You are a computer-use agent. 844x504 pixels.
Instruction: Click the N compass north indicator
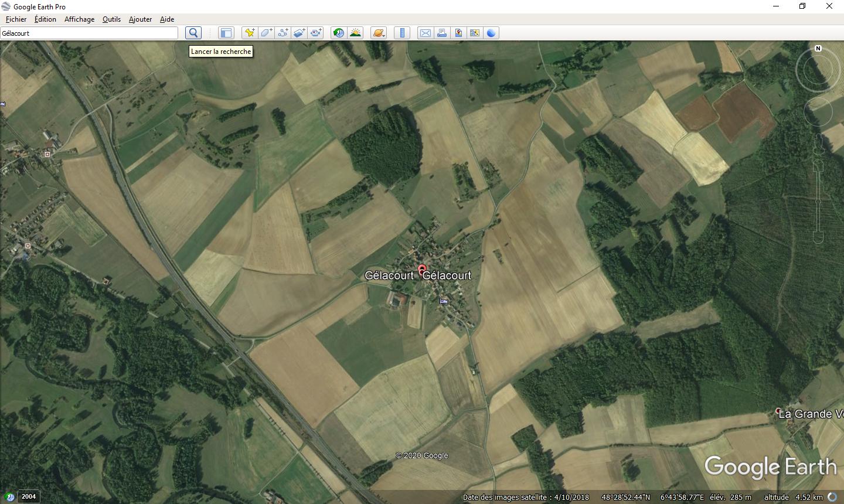(818, 49)
